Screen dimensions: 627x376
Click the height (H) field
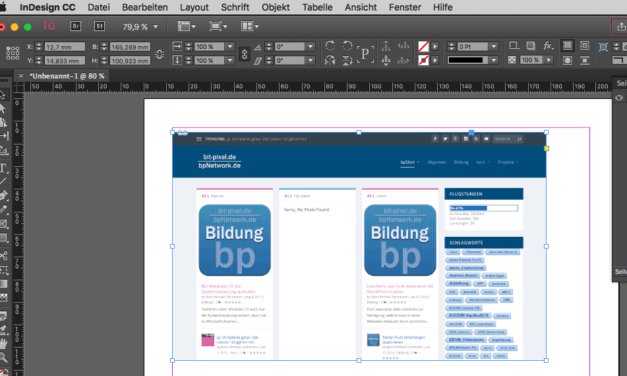(x=130, y=61)
